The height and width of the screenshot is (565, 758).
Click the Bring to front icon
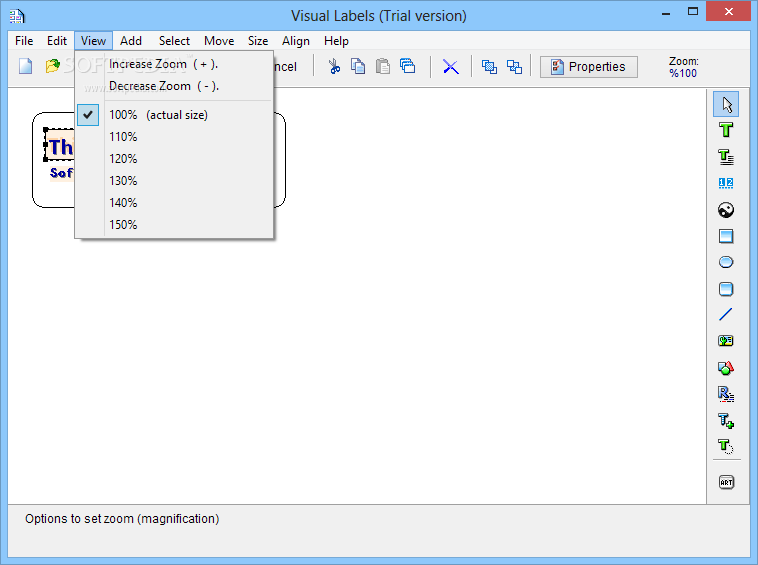pos(489,67)
